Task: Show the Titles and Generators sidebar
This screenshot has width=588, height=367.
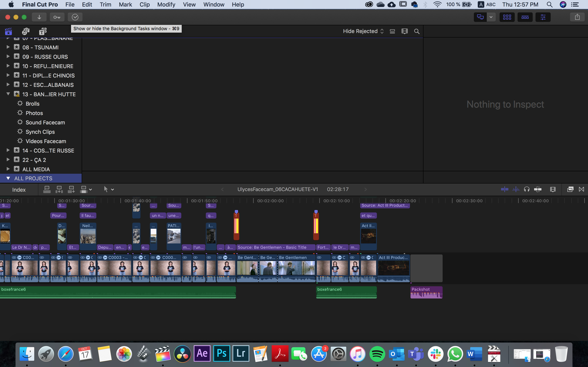Action: 43,31
